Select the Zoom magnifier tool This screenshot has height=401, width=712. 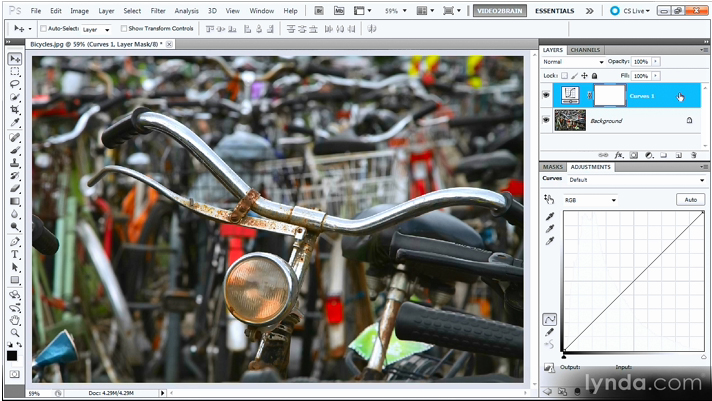pyautogui.click(x=15, y=332)
